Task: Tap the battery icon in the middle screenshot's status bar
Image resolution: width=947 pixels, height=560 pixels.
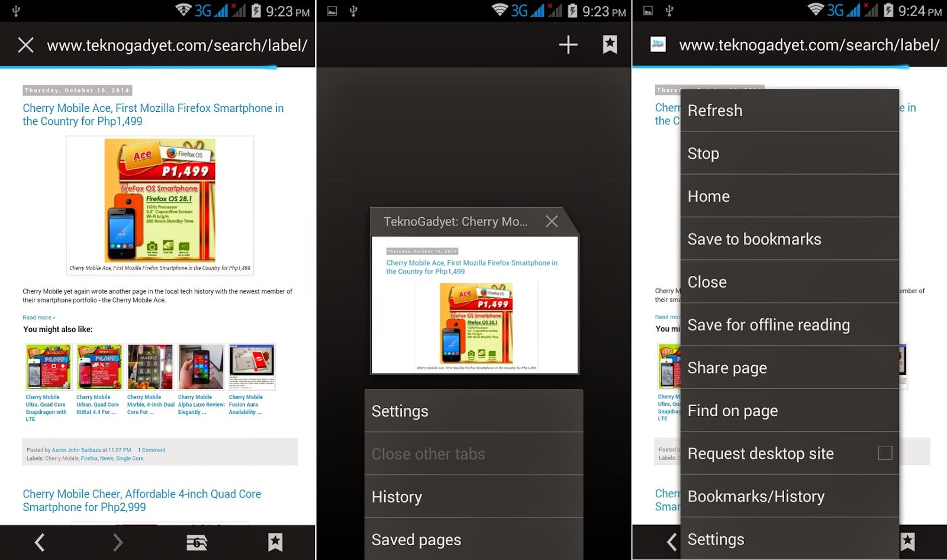Action: (572, 11)
